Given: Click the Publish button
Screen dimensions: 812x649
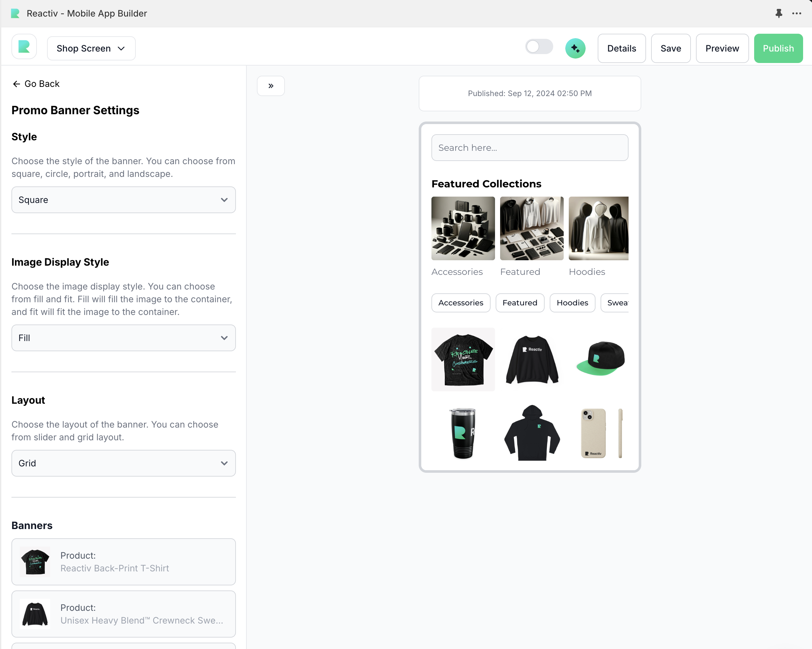Looking at the screenshot, I should (x=778, y=48).
